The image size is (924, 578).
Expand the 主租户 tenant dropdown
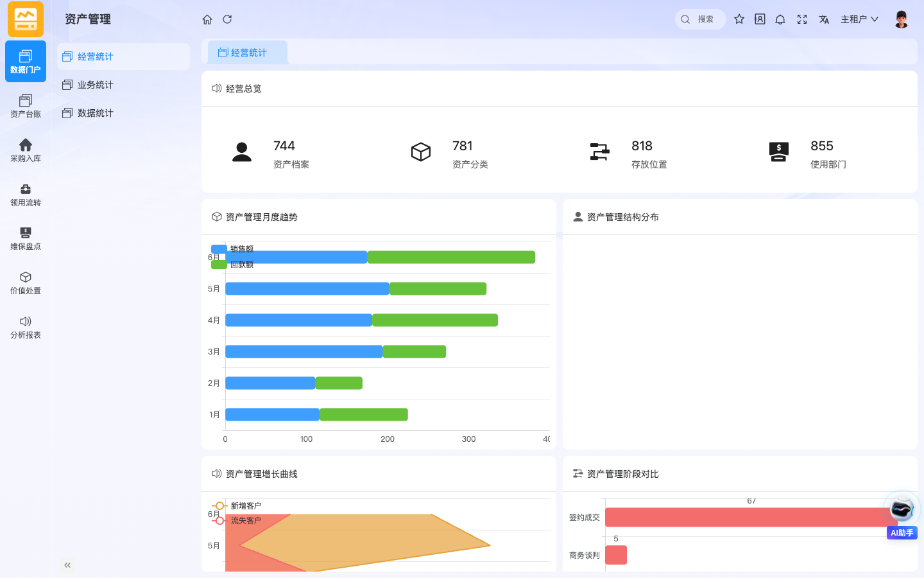pos(859,19)
